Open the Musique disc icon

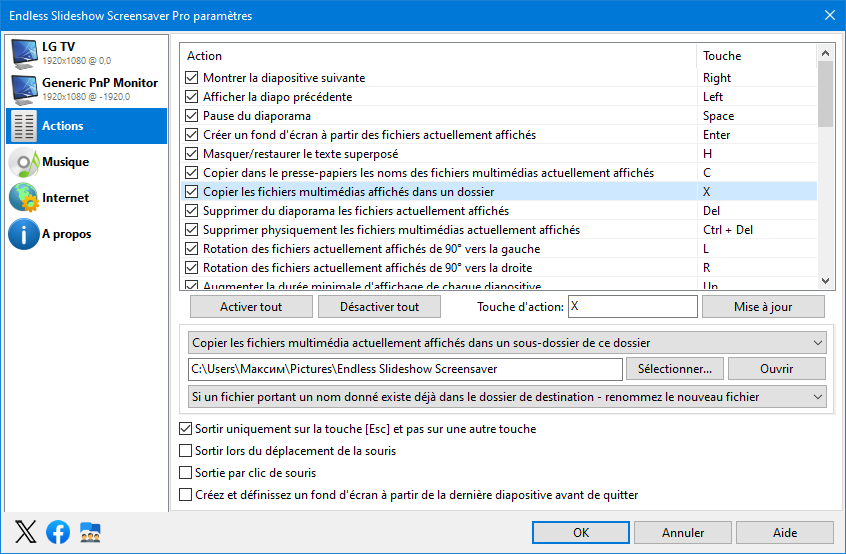click(x=24, y=162)
